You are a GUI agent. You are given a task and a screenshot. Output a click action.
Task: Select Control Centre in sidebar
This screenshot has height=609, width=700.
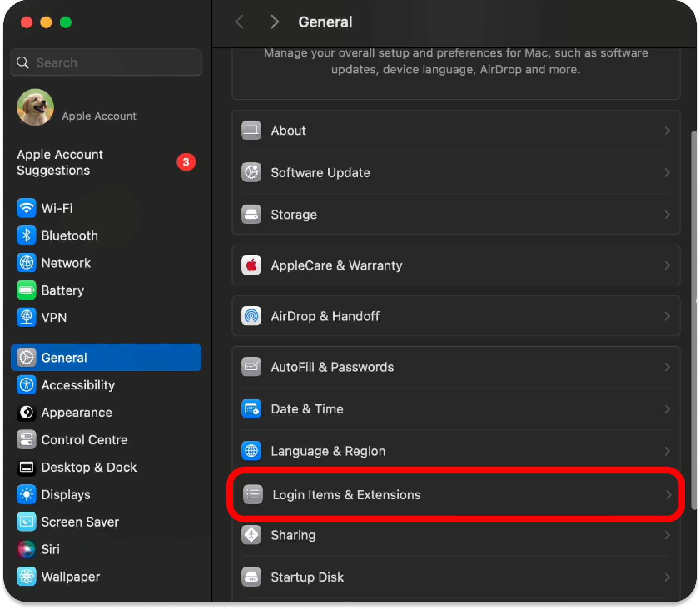coord(84,440)
